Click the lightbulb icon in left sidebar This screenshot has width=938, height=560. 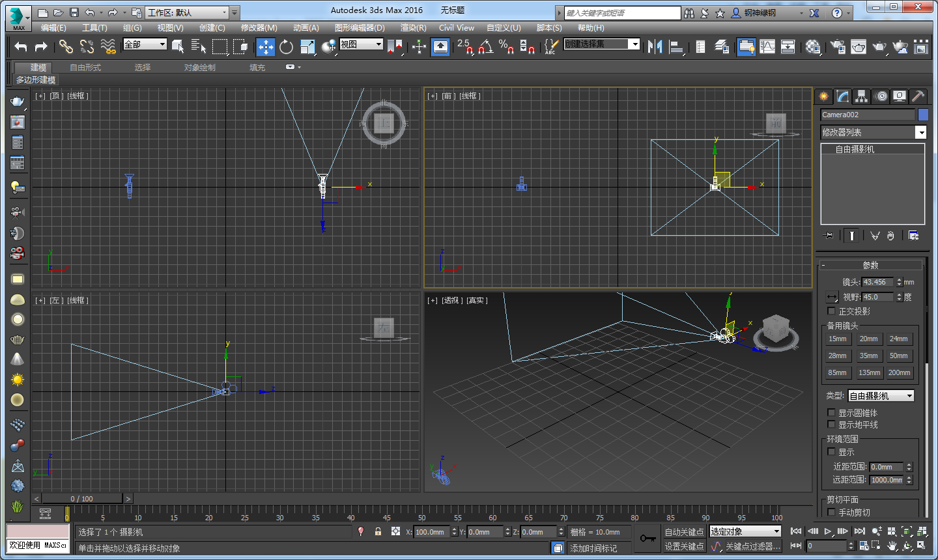click(18, 188)
